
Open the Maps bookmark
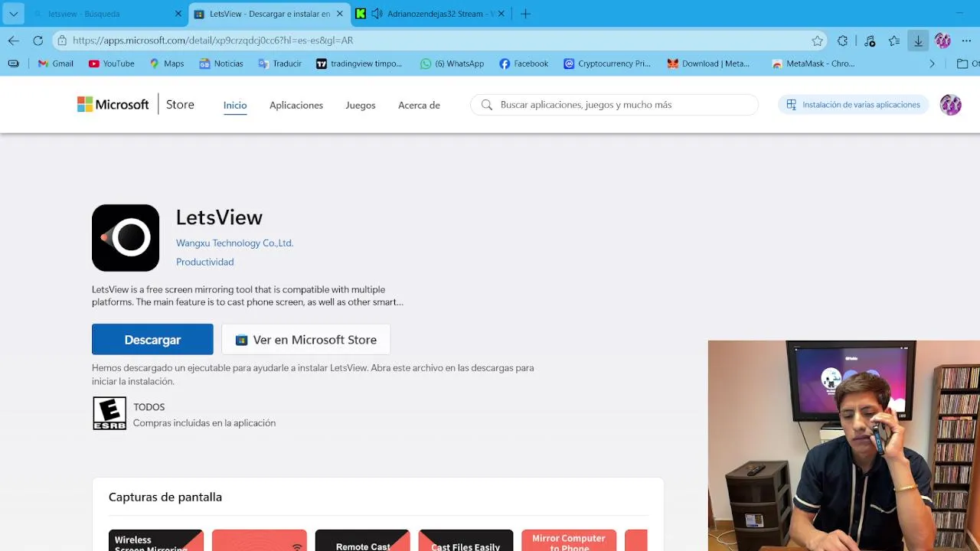point(167,64)
